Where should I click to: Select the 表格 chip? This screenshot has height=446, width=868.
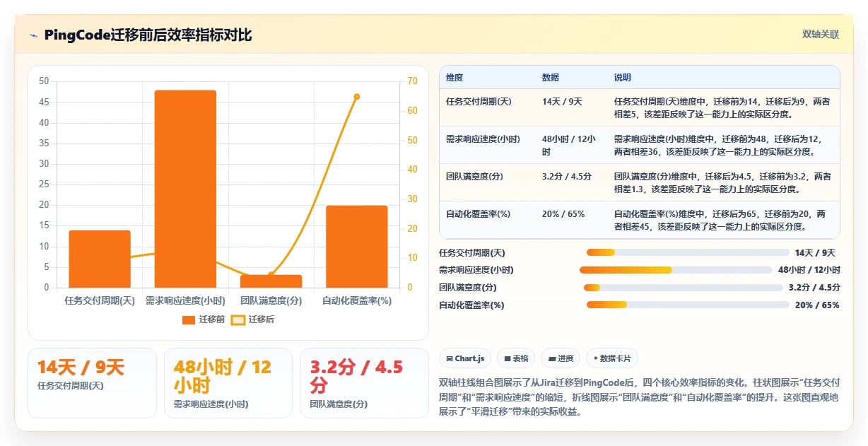point(516,358)
